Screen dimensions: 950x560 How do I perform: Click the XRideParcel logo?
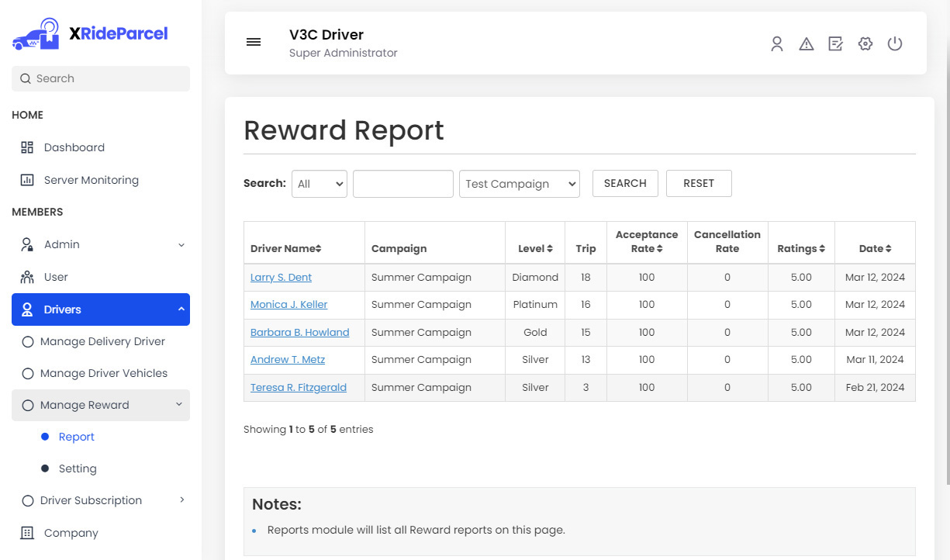click(90, 34)
